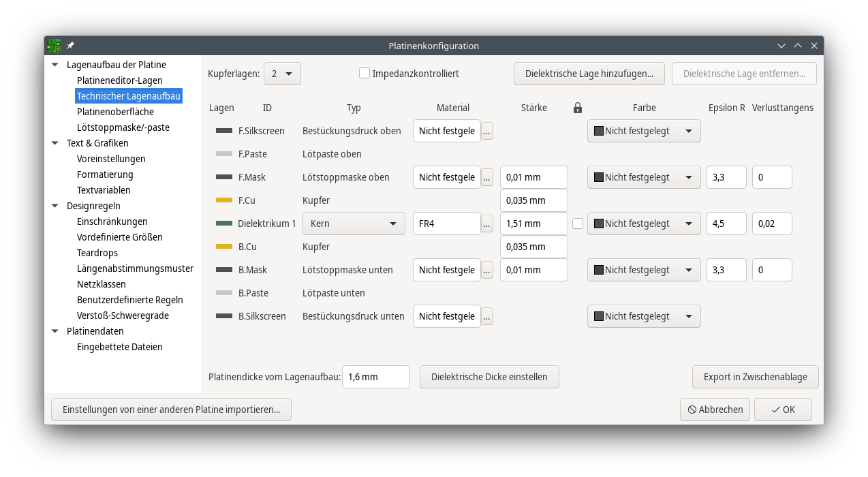868x477 pixels.
Task: Click the lock icon column header
Action: coord(578,108)
